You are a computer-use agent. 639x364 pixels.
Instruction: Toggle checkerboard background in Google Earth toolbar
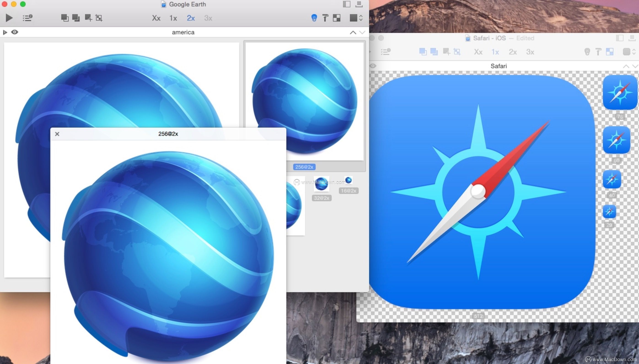point(336,18)
